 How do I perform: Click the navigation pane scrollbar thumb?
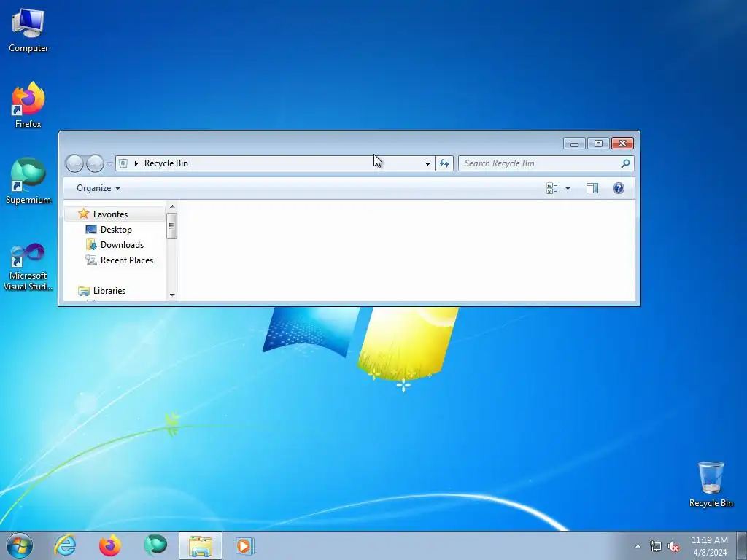(x=172, y=226)
